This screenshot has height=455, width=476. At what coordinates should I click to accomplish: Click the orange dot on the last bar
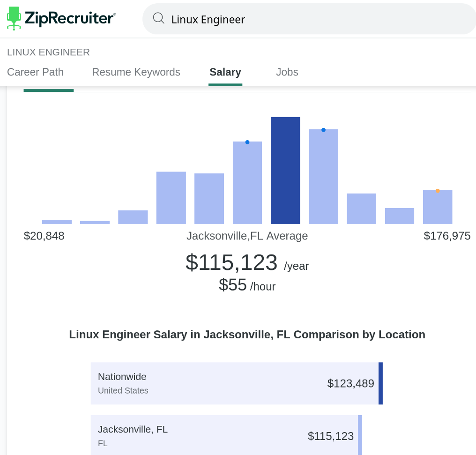438,191
